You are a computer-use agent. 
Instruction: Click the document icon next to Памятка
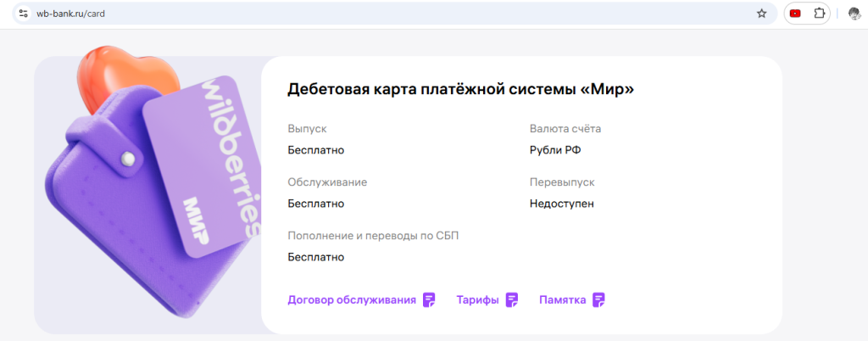point(599,299)
